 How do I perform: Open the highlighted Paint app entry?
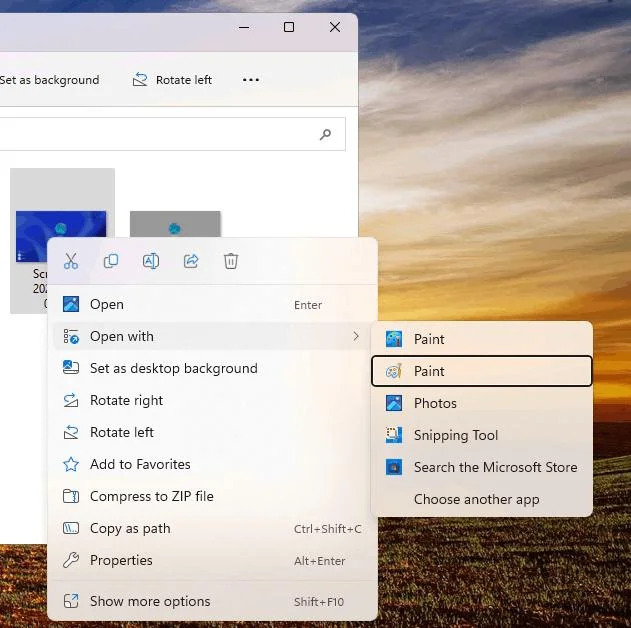point(481,371)
